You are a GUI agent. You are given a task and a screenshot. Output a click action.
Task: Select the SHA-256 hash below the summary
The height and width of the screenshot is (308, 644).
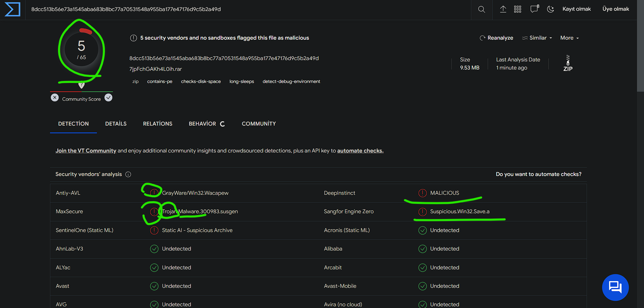224,58
